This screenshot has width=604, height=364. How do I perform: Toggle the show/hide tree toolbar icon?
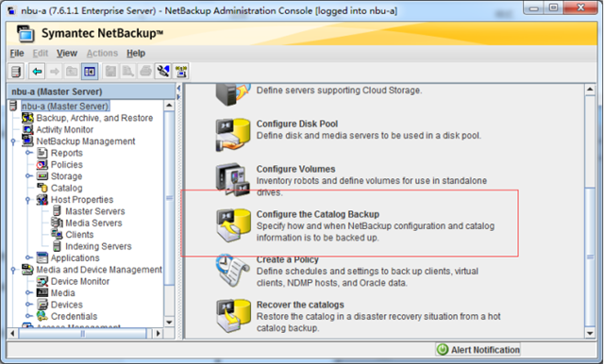tap(90, 72)
